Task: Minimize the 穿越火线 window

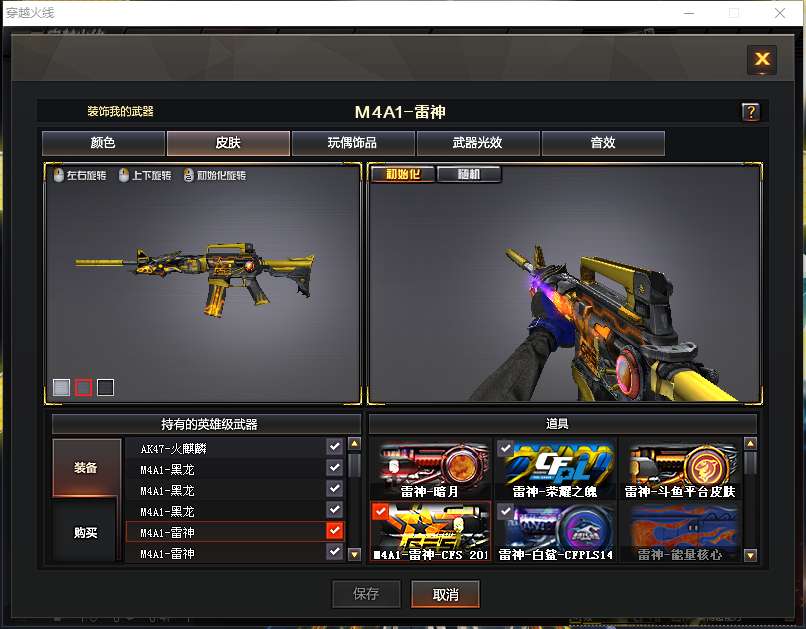Action: coord(689,13)
